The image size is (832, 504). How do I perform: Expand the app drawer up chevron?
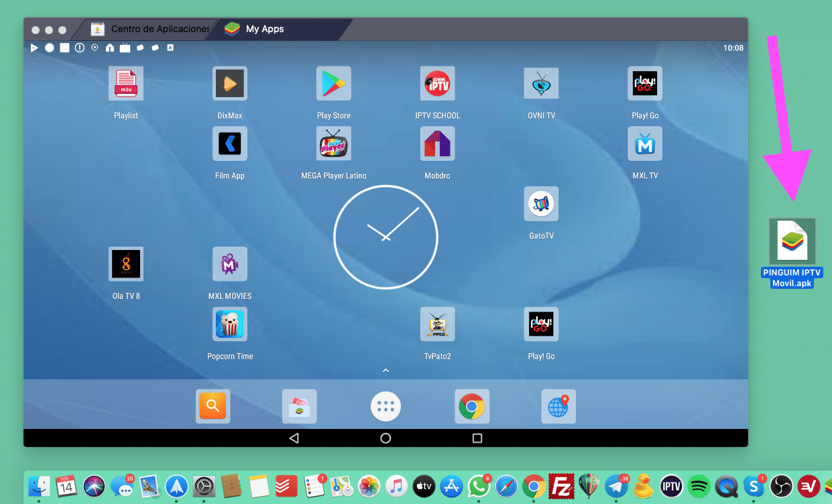[385, 370]
